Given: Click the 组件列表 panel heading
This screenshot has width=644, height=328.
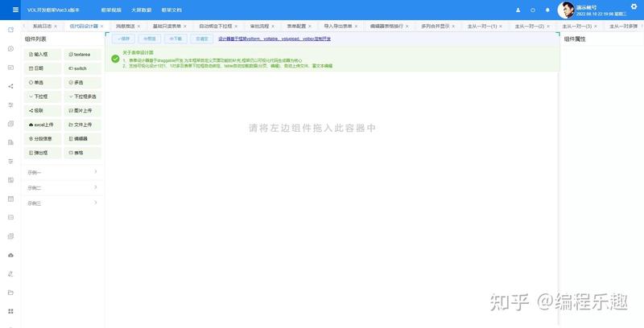Looking at the screenshot, I should click(x=35, y=39).
